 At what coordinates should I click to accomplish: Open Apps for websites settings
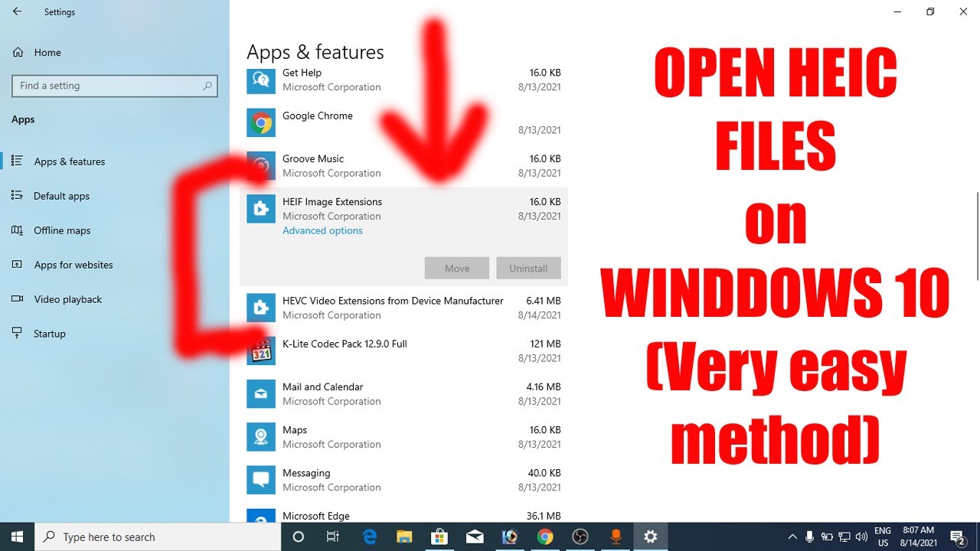tap(62, 265)
